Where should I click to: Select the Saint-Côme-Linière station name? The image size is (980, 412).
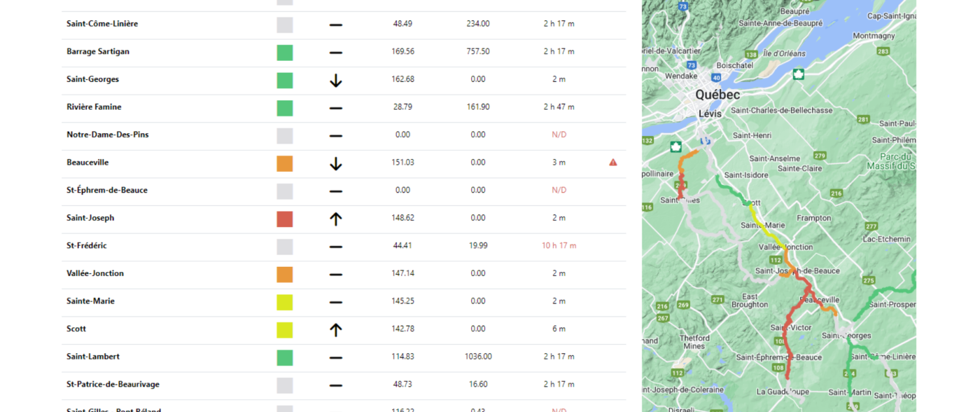coord(102,24)
